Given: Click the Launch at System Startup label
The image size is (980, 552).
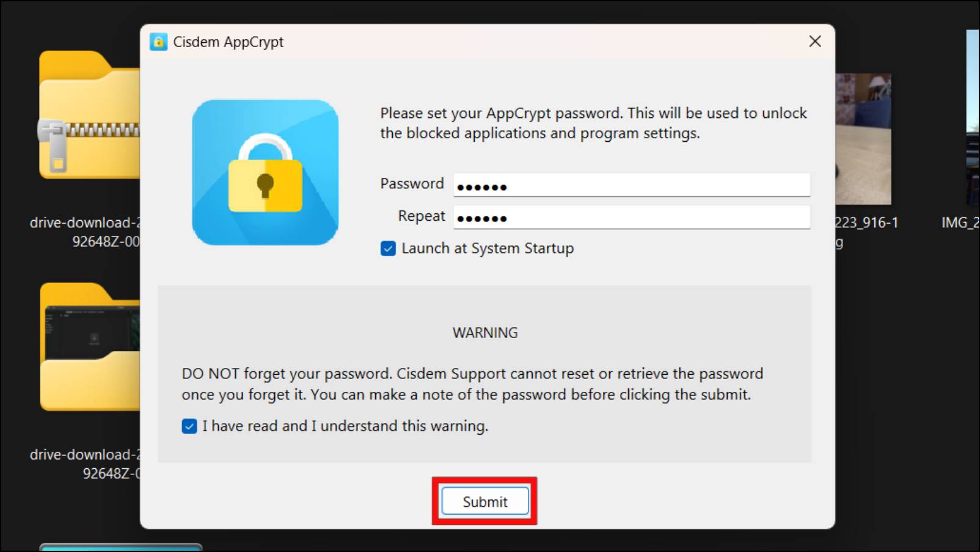Looking at the screenshot, I should tap(488, 248).
